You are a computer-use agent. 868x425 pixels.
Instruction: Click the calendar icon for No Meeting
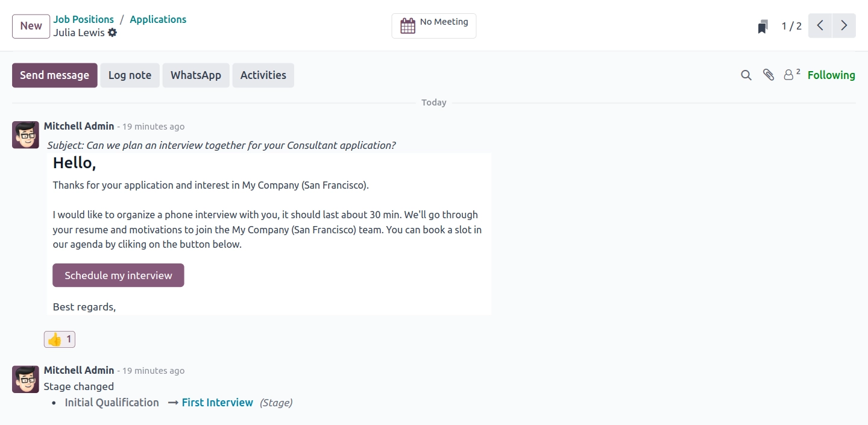click(x=408, y=26)
